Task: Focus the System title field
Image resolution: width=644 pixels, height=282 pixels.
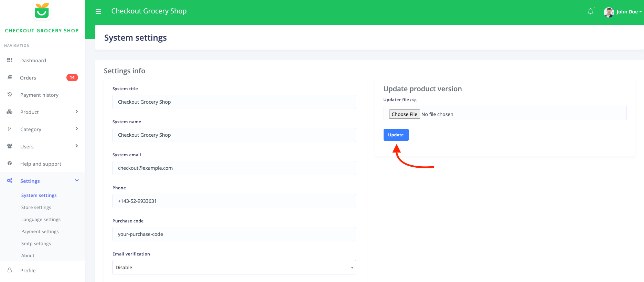Action: coord(234,102)
